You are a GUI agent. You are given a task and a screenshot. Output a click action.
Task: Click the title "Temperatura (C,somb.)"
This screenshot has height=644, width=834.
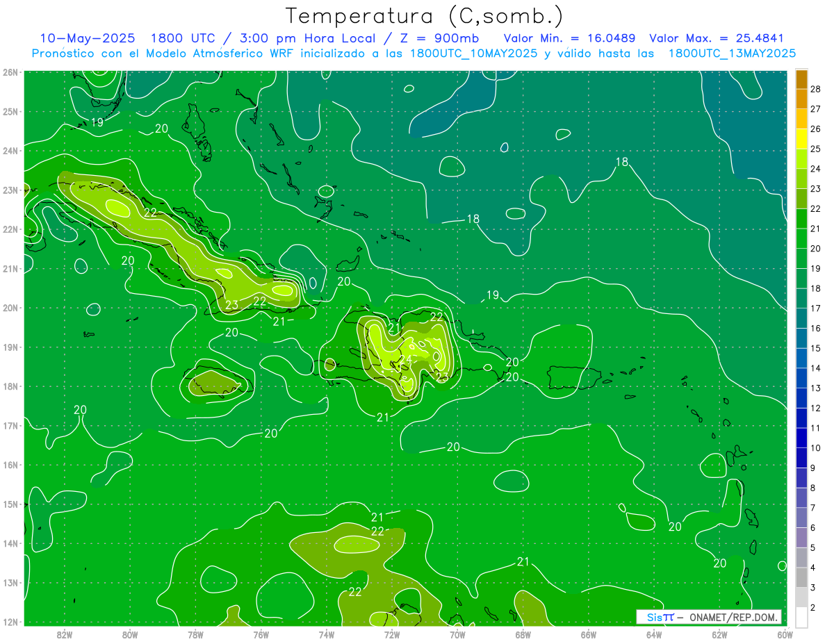click(425, 16)
